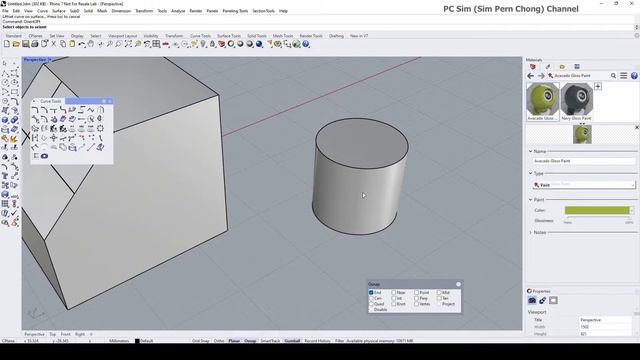Click the Materials panel blue help icon
The image size is (640, 360).
pos(634,76)
